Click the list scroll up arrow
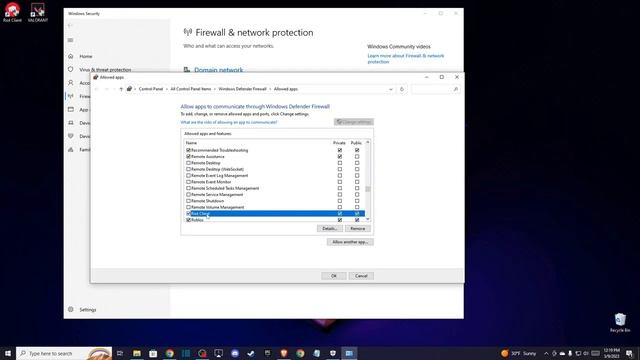This screenshot has height=360, width=640. coord(368,142)
